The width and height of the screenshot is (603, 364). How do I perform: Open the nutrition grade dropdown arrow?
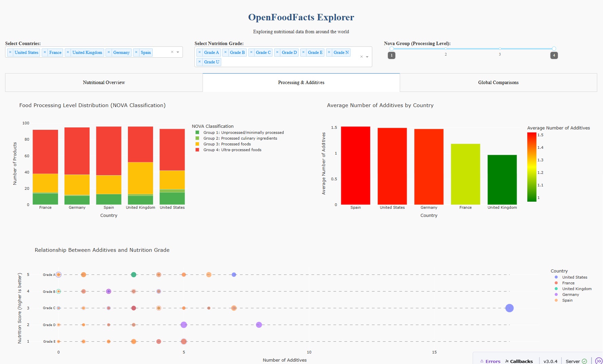(367, 57)
